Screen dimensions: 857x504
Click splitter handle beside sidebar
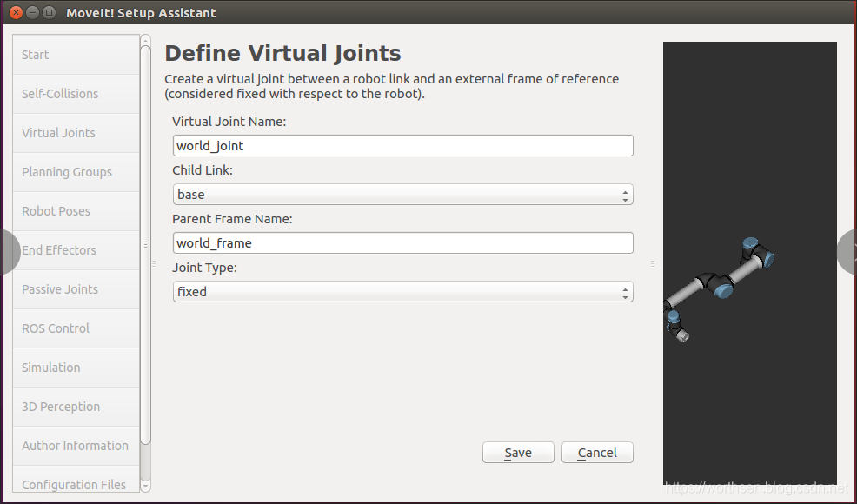tap(154, 263)
